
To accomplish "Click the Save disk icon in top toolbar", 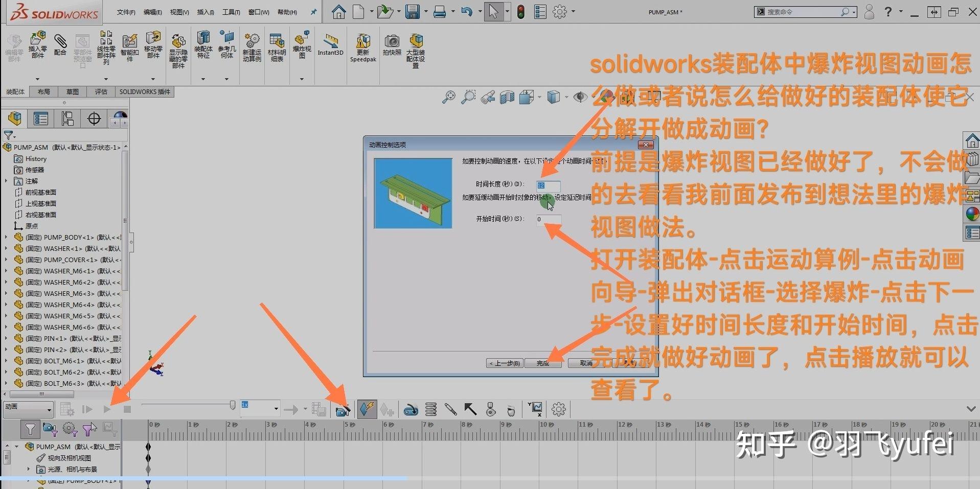I will 413,12.
